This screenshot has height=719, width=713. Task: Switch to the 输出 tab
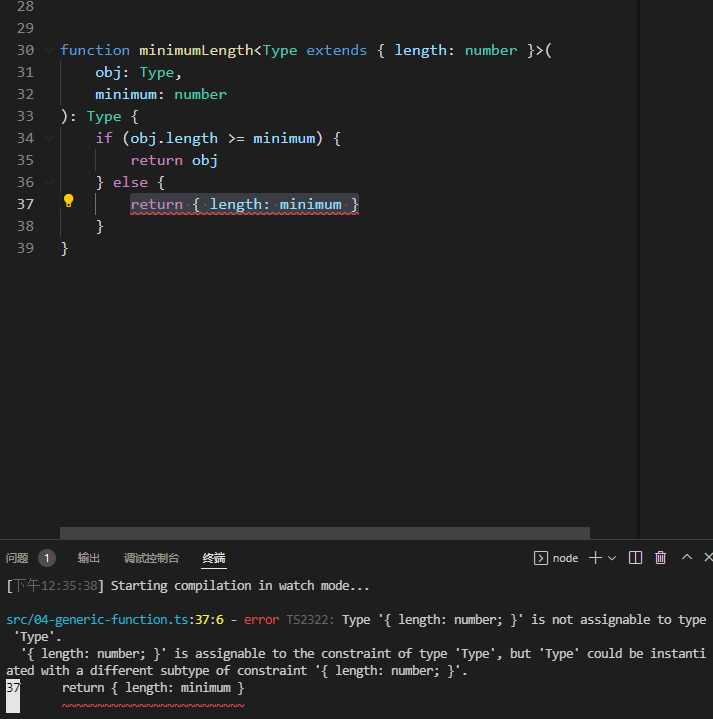point(88,558)
